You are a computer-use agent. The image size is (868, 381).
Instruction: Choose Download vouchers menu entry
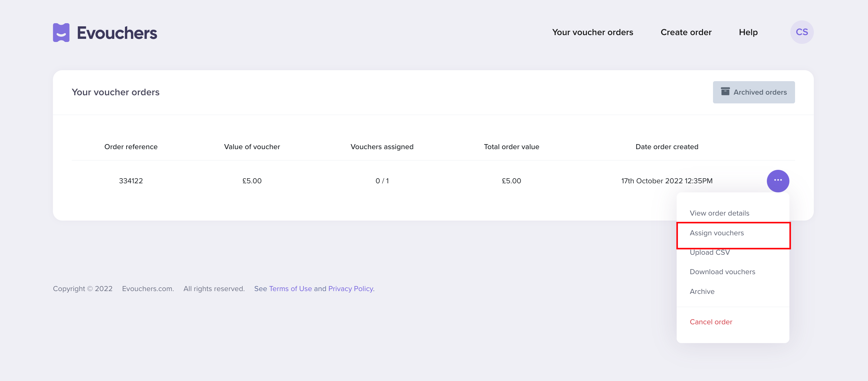point(722,272)
